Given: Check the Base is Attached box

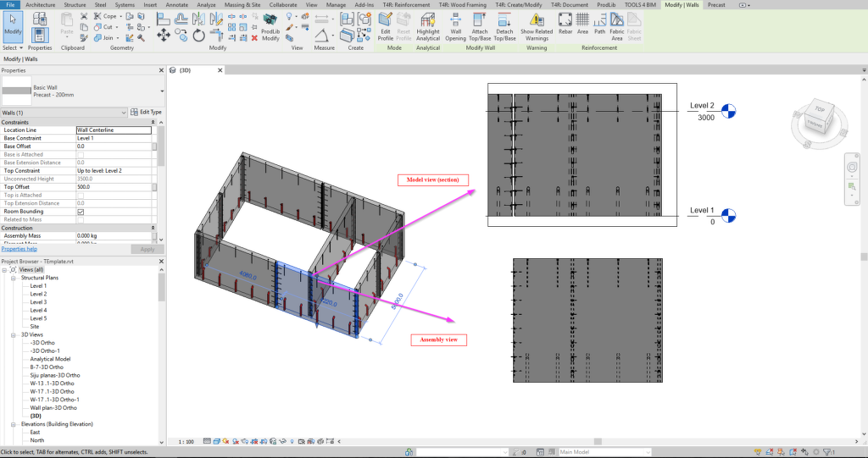Looking at the screenshot, I should point(80,154).
